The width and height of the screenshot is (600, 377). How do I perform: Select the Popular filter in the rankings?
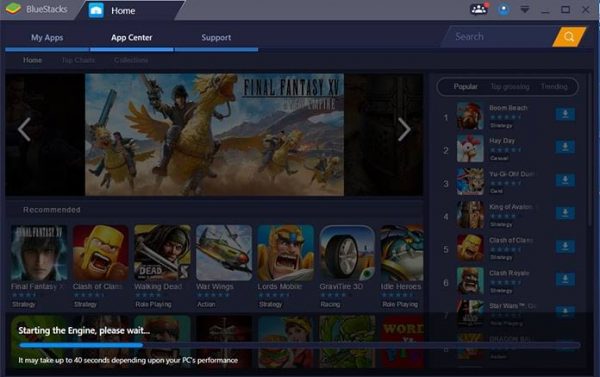tap(465, 87)
